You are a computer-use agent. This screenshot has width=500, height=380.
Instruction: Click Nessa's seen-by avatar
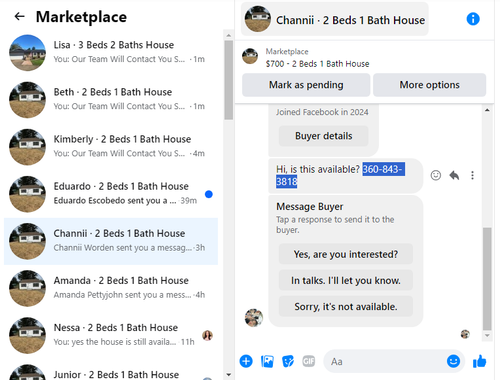point(207,335)
